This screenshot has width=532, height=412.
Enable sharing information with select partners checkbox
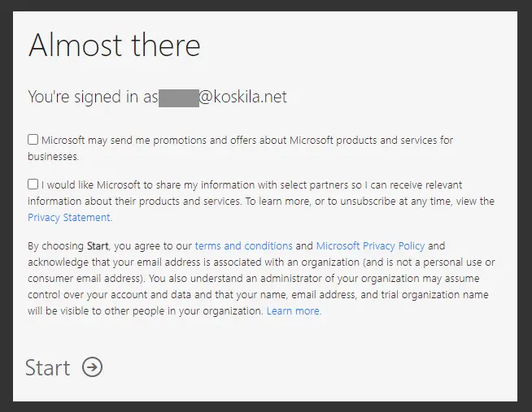33,184
